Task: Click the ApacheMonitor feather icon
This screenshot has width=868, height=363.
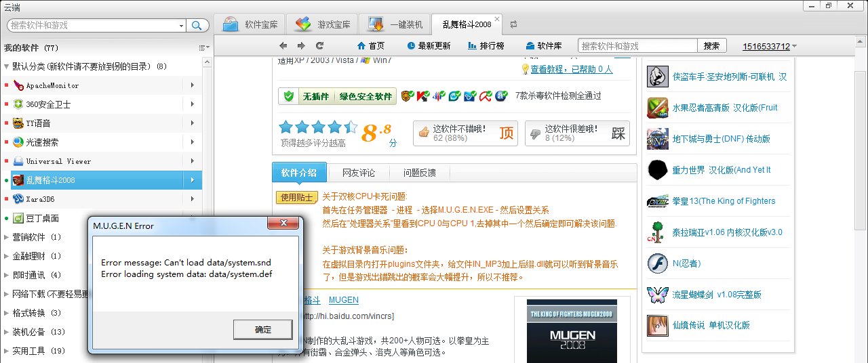Action: tap(18, 85)
